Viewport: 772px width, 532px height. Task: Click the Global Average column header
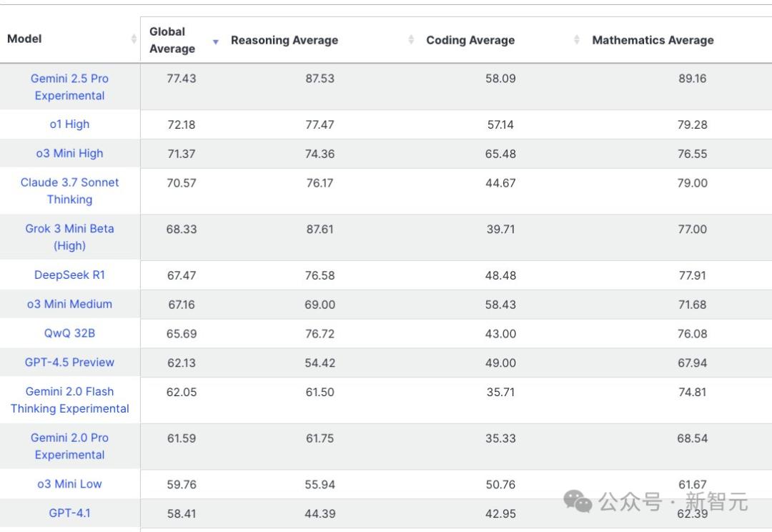click(181, 40)
